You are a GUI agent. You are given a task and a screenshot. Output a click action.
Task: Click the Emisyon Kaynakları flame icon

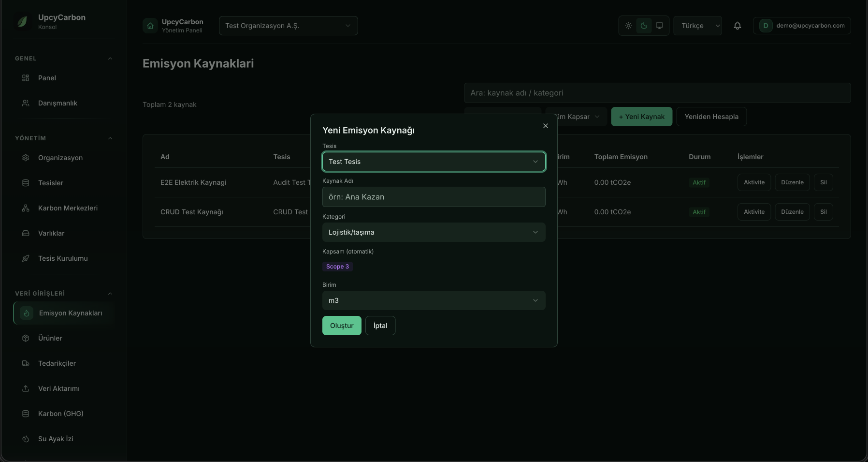(x=27, y=313)
